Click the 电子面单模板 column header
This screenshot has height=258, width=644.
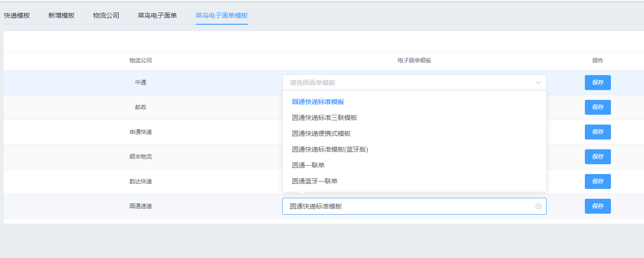(414, 61)
